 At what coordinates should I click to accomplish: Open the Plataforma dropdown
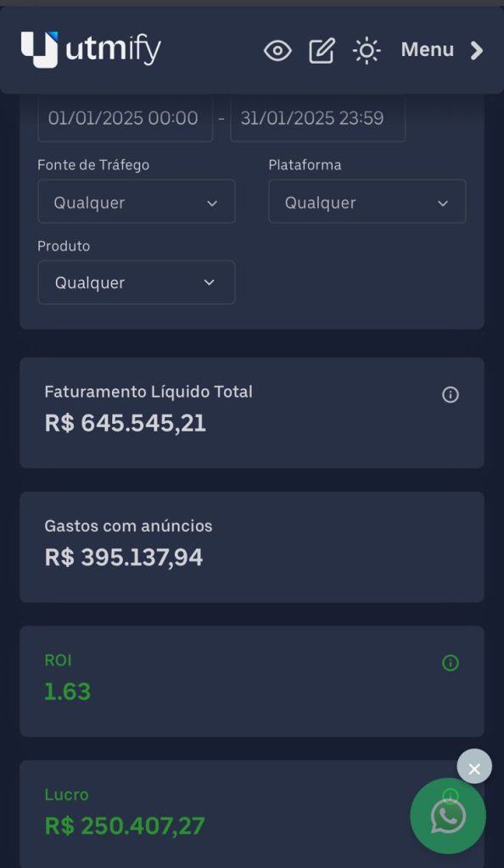(367, 202)
